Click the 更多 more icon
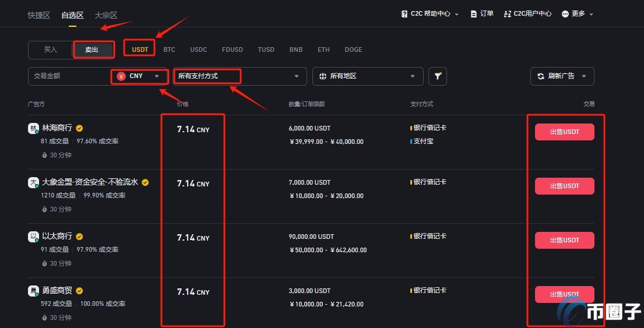 tap(565, 14)
